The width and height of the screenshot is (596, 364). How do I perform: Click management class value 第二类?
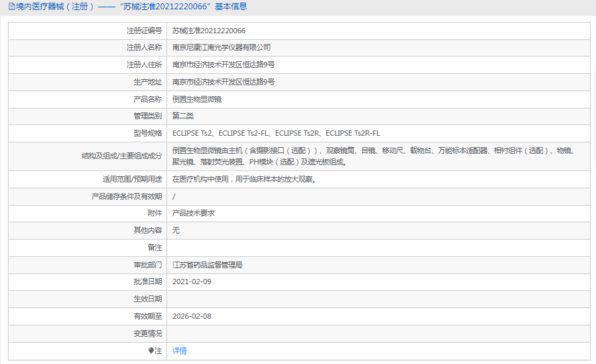183,116
